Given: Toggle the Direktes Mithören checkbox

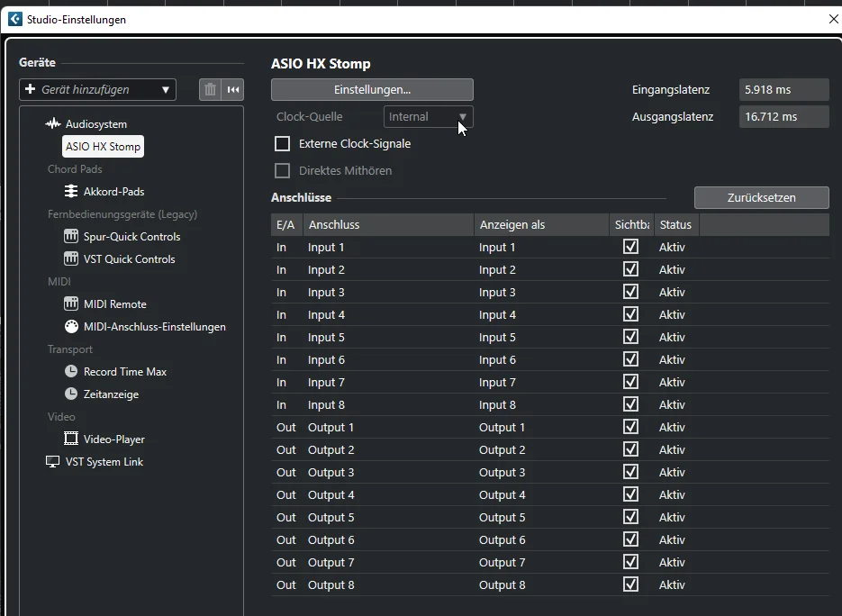Looking at the screenshot, I should (x=283, y=171).
